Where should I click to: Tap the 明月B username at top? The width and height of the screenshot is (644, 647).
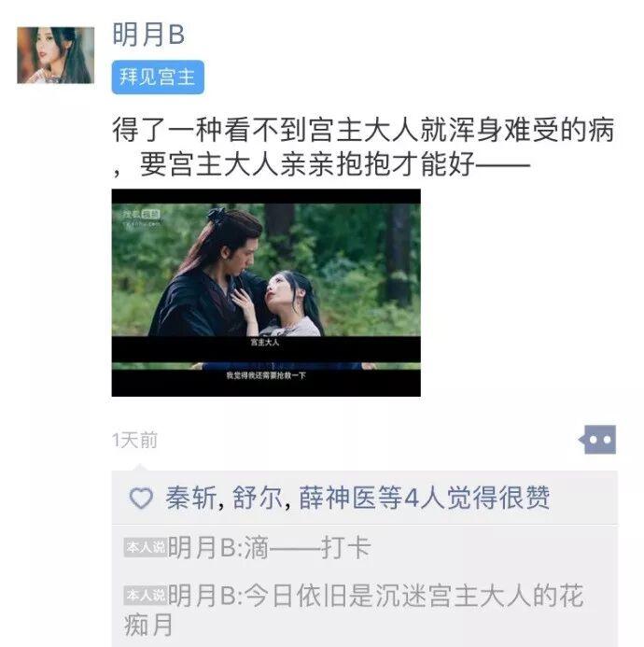pos(148,35)
